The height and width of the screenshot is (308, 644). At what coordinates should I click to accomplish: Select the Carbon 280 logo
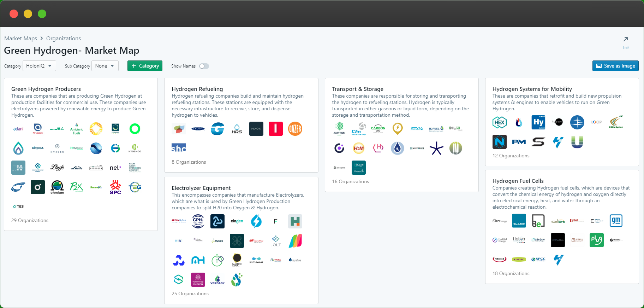pyautogui.click(x=378, y=129)
